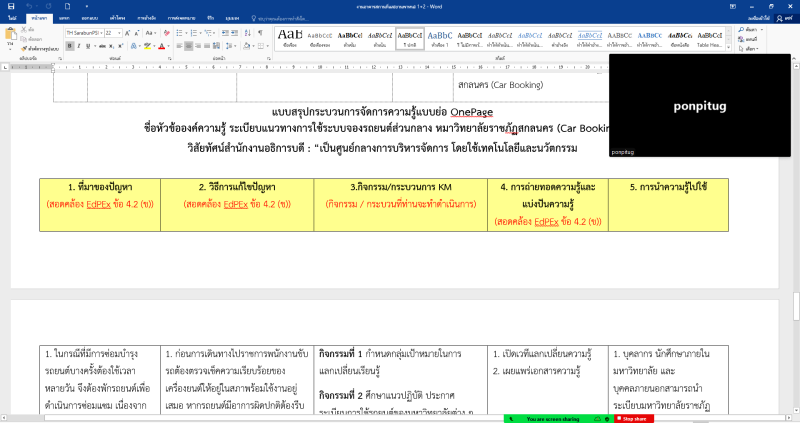The width and height of the screenshot is (800, 423).
Task: Show paragraph marks with the pilcrow icon
Action: point(262,33)
